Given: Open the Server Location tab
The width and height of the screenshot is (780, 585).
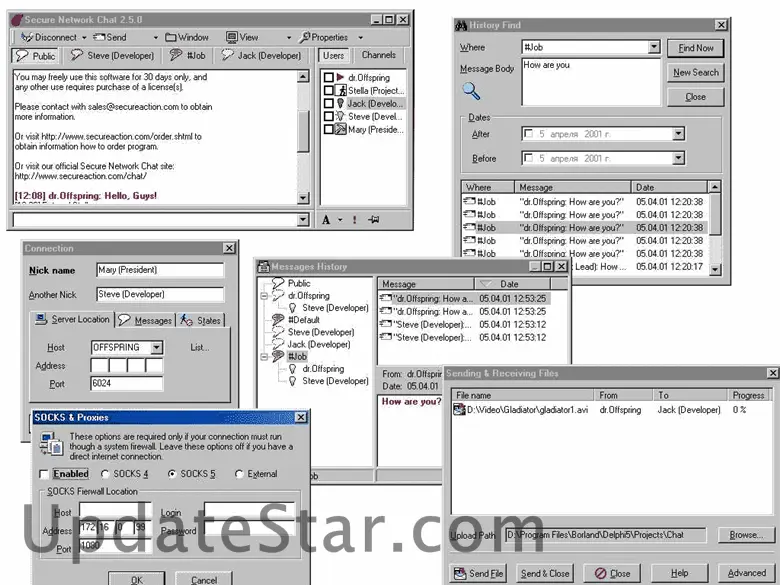Looking at the screenshot, I should (73, 319).
